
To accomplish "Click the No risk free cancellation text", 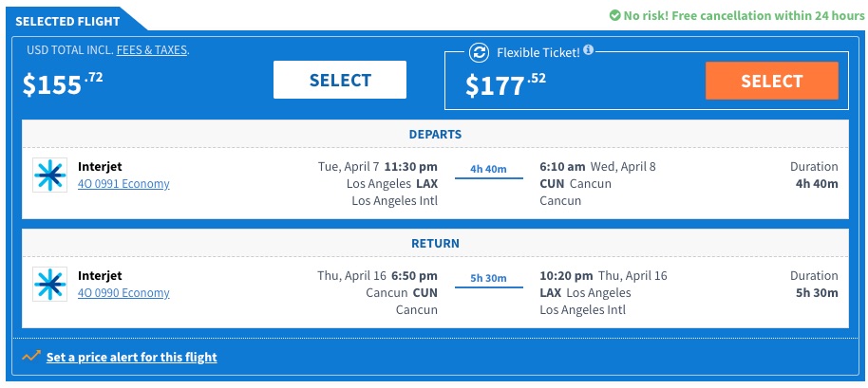I will click(743, 15).
